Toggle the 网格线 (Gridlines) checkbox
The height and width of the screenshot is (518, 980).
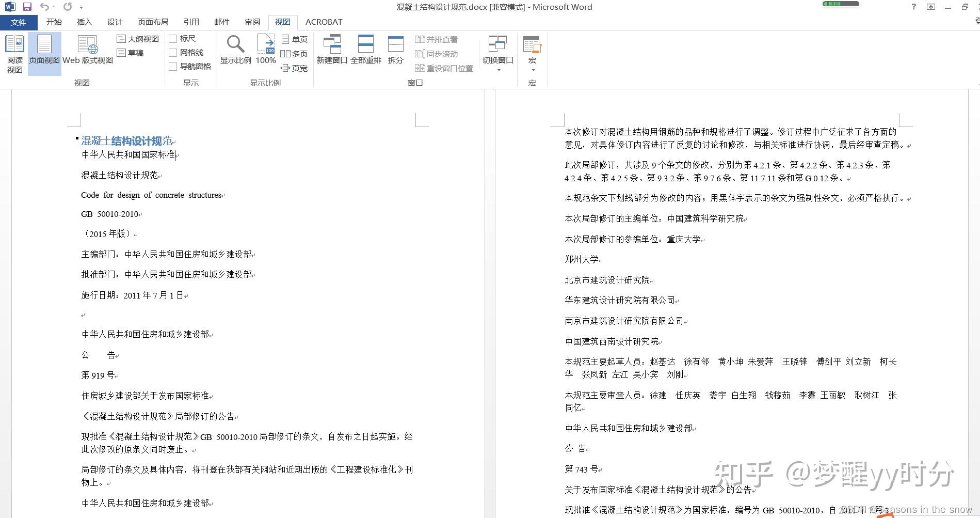(173, 53)
